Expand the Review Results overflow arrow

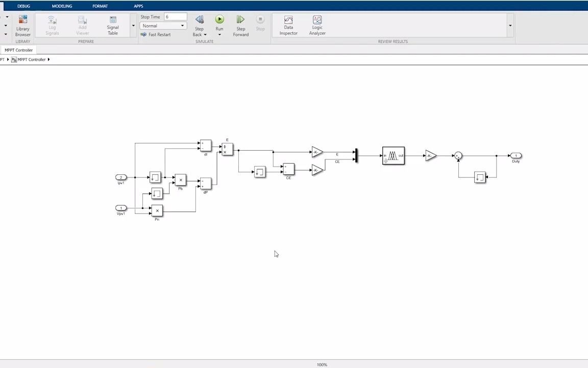pyautogui.click(x=510, y=25)
